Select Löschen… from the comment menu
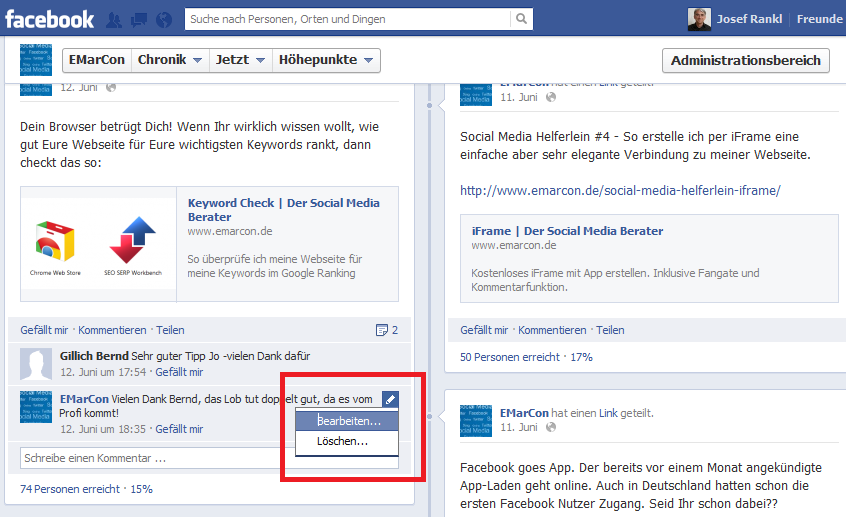The width and height of the screenshot is (846, 517). 347,441
